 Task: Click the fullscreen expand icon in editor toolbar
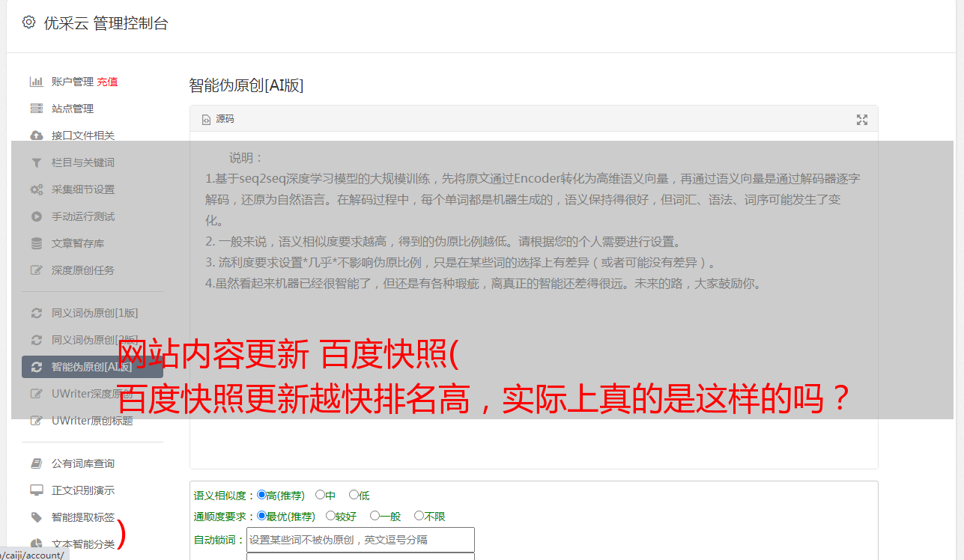click(x=862, y=120)
